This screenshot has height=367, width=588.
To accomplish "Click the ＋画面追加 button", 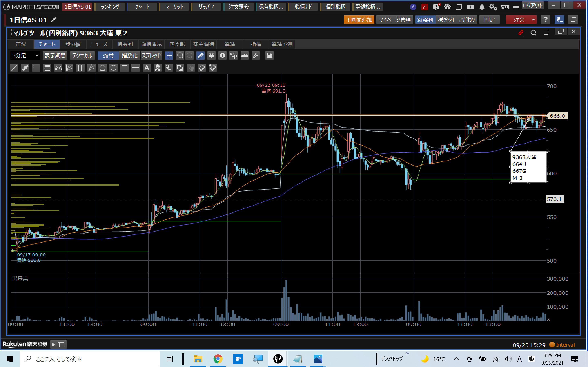I will pos(359,20).
